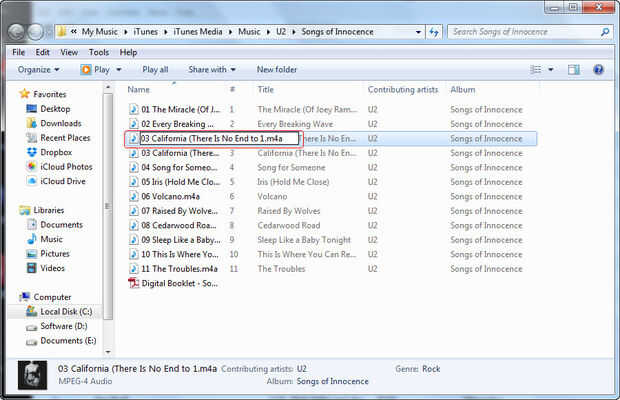The width and height of the screenshot is (620, 400).
Task: Open Music library
Action: [51, 239]
